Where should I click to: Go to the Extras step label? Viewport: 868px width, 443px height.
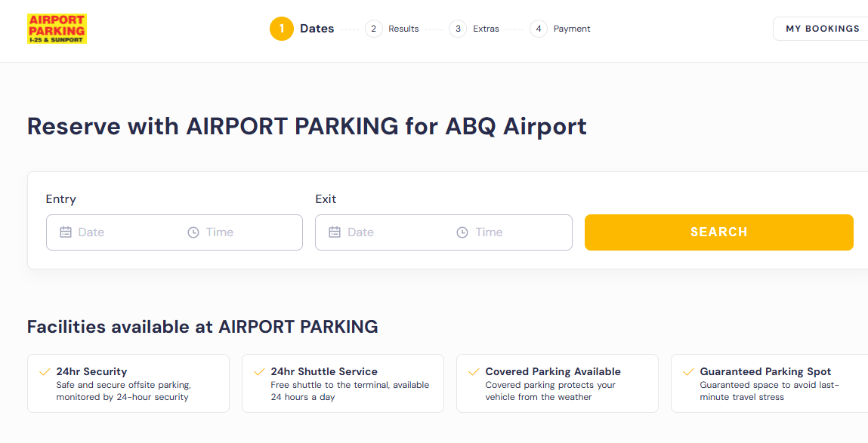(x=486, y=29)
